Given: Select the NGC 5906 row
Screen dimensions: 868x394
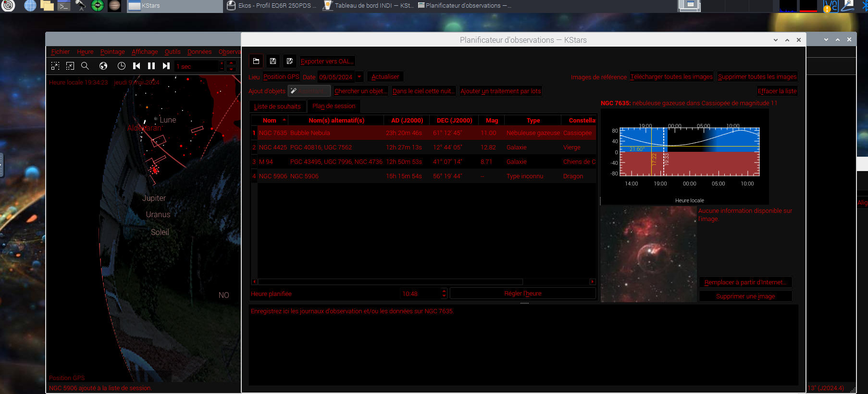Looking at the screenshot, I should pyautogui.click(x=423, y=176).
